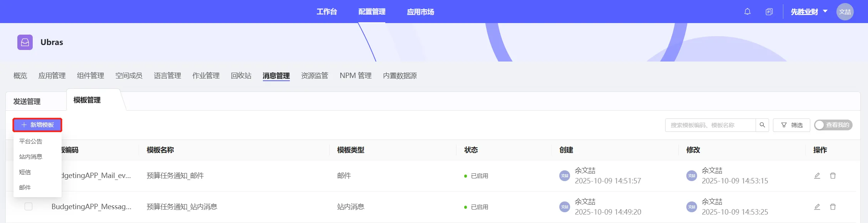
Task: Check the BudgetingAPP_Messag row checkbox
Action: tap(28, 206)
